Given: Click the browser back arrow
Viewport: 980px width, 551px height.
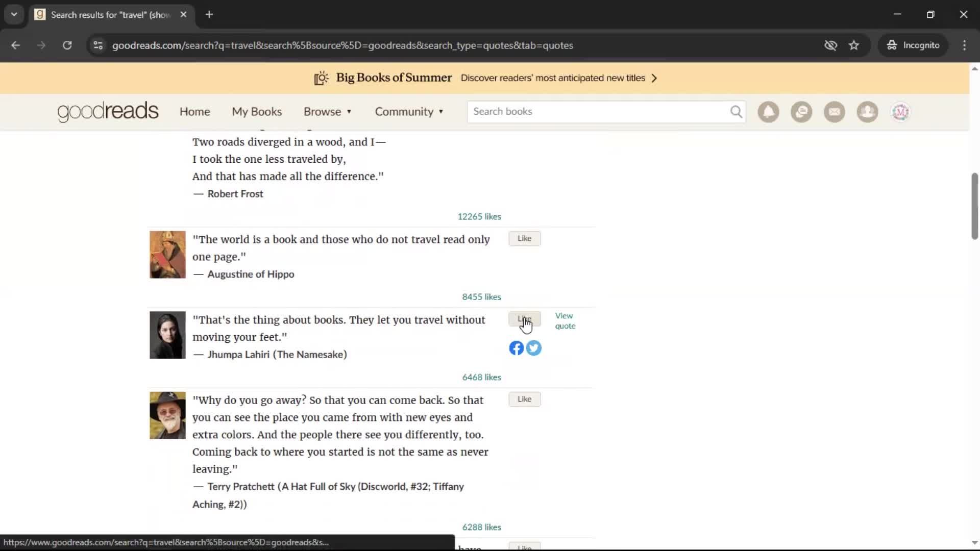Looking at the screenshot, I should (x=15, y=45).
